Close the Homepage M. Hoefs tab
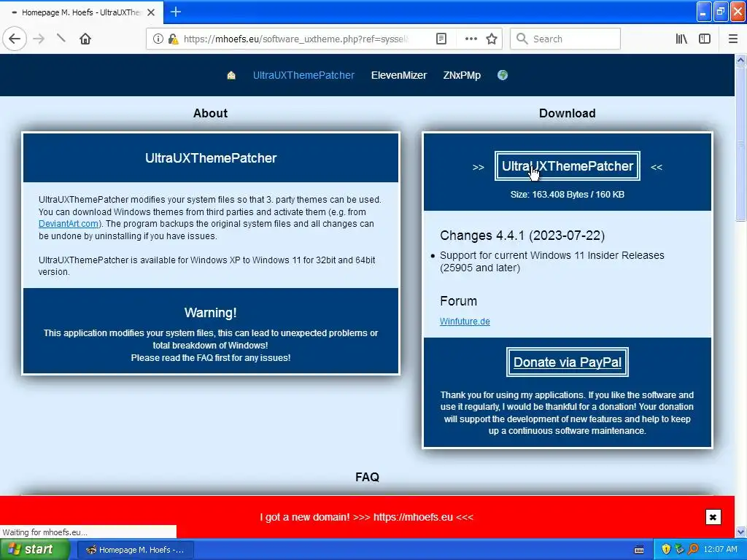 pyautogui.click(x=151, y=12)
